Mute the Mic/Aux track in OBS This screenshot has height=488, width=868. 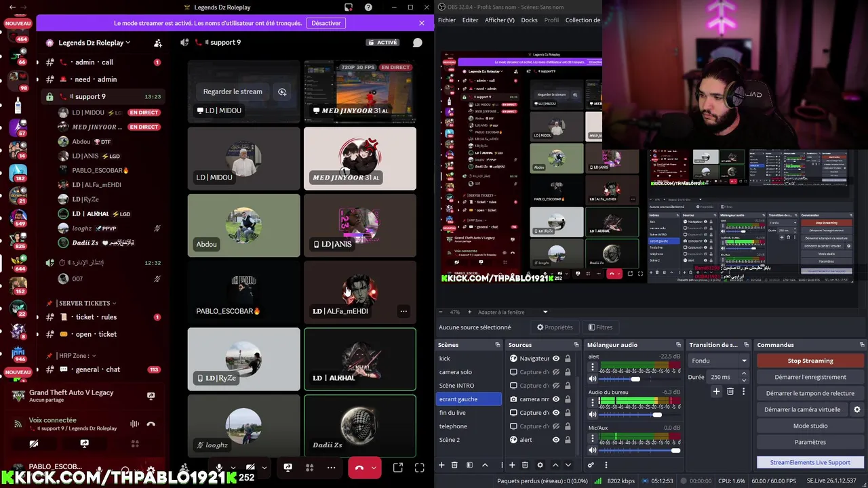[593, 450]
